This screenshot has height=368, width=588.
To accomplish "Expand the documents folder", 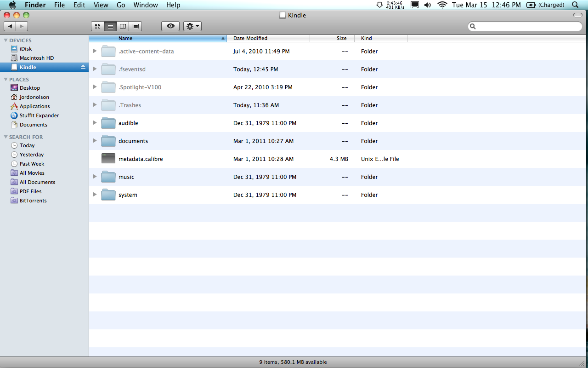I will (x=95, y=141).
